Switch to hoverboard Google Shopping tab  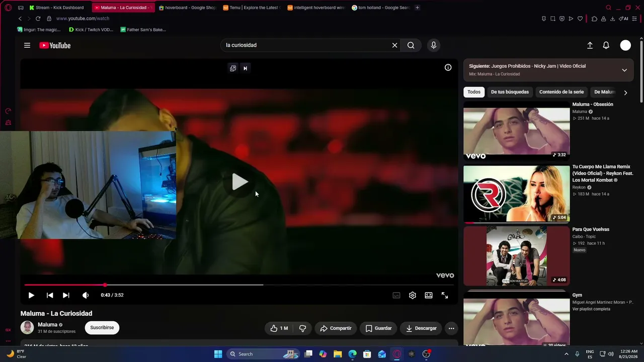(x=187, y=8)
